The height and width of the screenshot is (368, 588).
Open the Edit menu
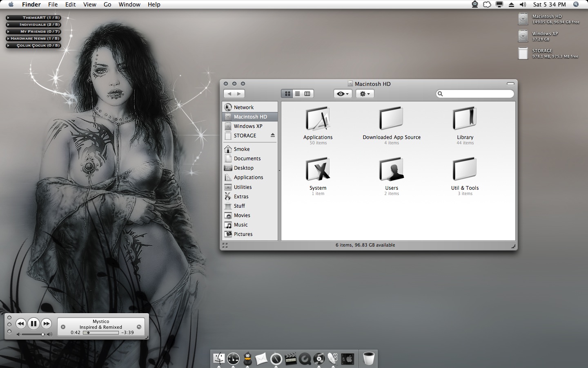coord(71,4)
